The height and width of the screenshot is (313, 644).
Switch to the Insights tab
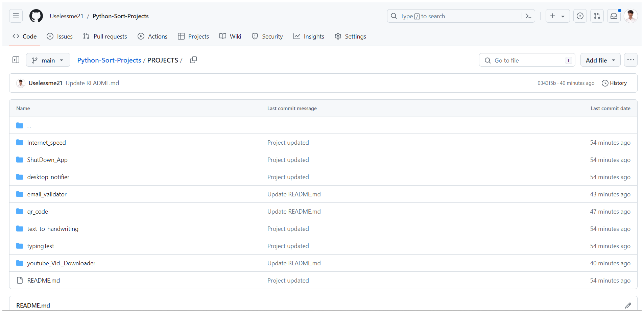[309, 37]
